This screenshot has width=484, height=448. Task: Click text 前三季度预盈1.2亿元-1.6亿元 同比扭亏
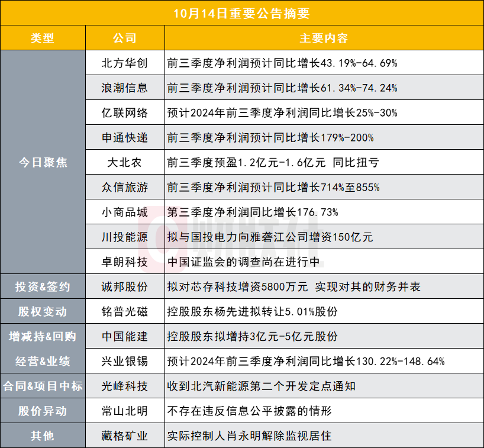tap(273, 162)
